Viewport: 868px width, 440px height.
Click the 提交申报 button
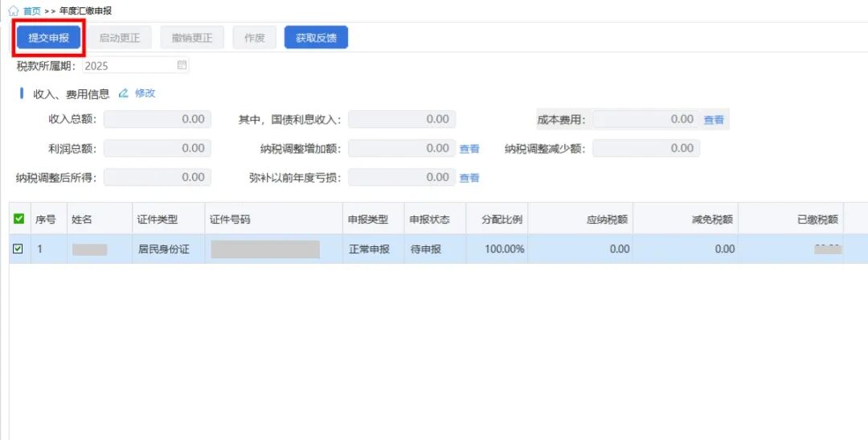49,38
